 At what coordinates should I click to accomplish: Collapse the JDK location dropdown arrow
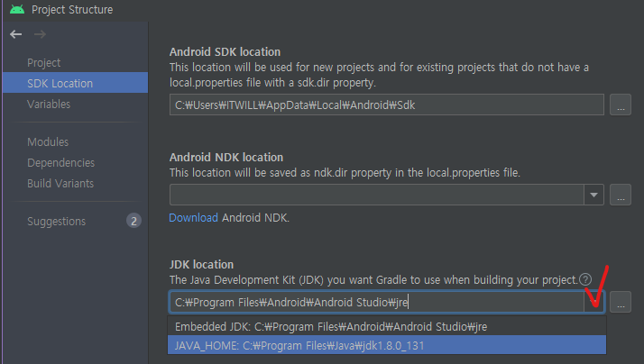(593, 302)
